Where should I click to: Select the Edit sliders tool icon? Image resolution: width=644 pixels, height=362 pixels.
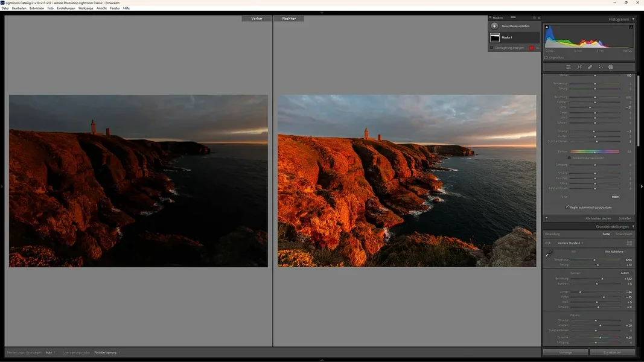pos(569,67)
